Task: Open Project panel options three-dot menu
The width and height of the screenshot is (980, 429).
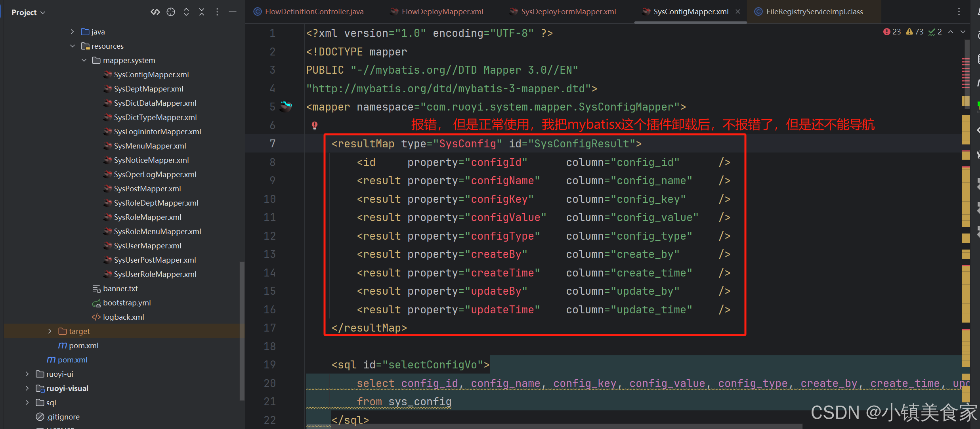Action: pyautogui.click(x=217, y=12)
